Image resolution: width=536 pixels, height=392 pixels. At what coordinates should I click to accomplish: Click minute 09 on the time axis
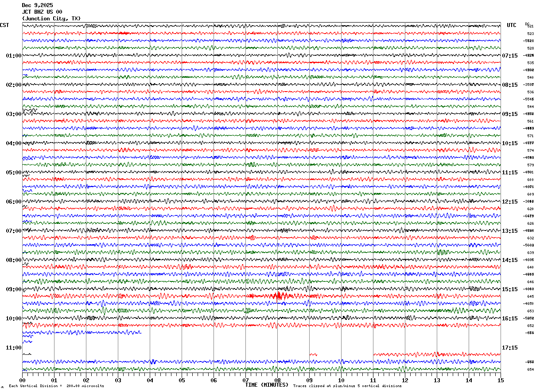(309, 380)
